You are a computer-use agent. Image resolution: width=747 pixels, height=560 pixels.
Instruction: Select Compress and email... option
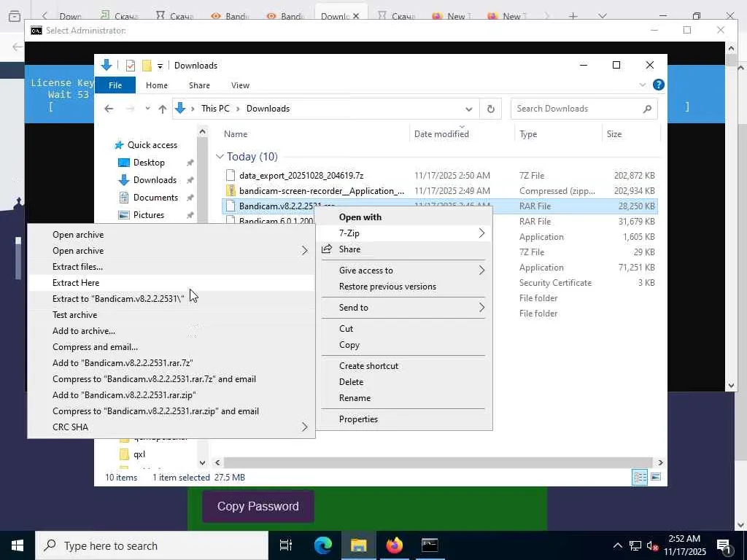tap(171, 346)
